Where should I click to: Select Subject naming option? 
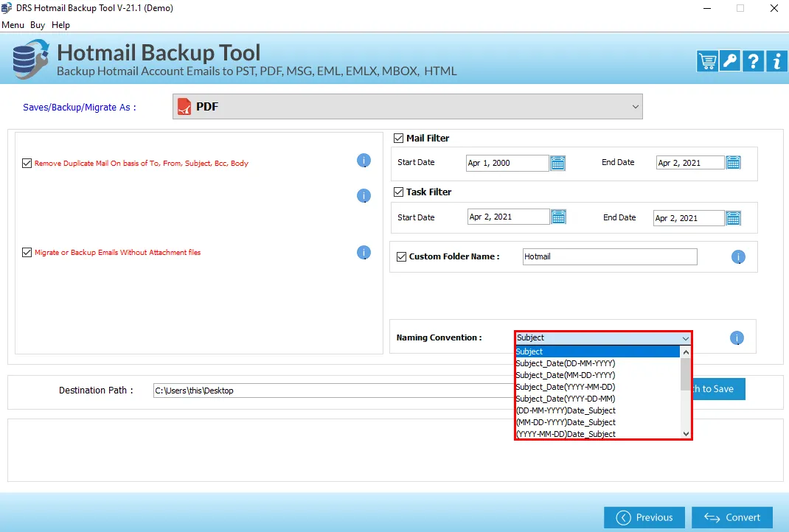pos(598,351)
